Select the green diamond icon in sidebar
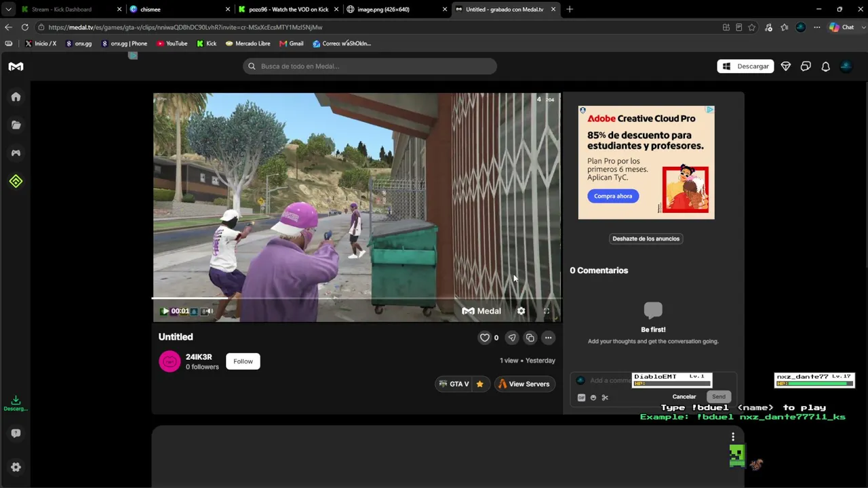 coord(16,181)
